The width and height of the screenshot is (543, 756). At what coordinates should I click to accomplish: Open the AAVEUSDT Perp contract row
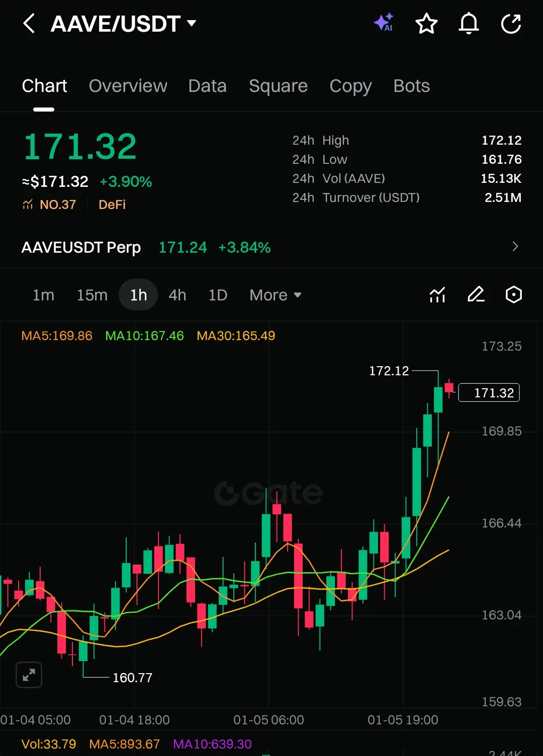coord(271,247)
